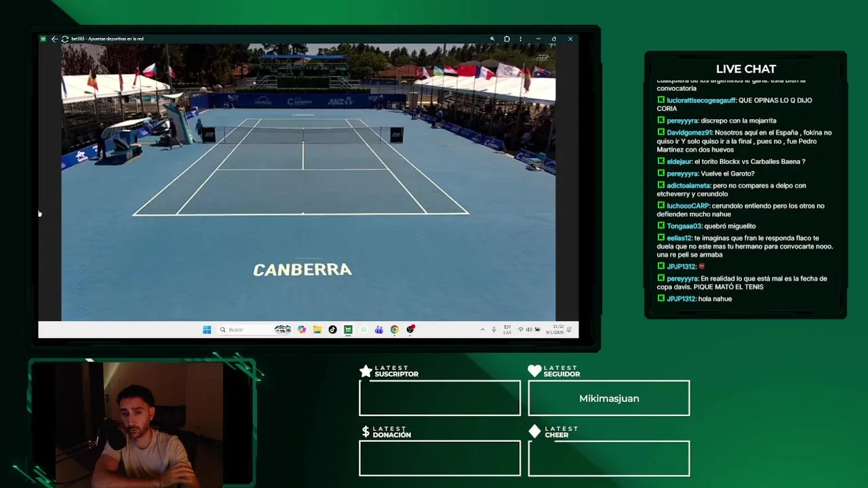Click the Latest Donación box
Image resolution: width=868 pixels, height=488 pixels.
pos(439,458)
